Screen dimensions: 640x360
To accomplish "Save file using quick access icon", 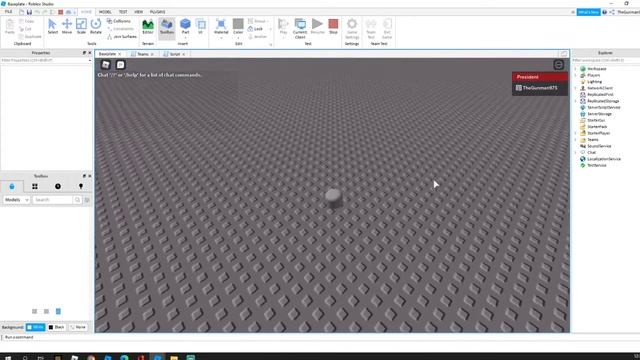I will [29, 12].
